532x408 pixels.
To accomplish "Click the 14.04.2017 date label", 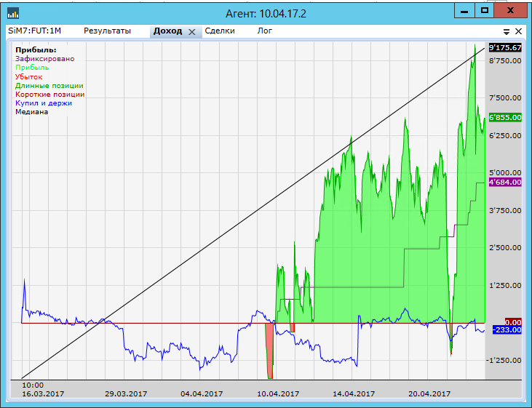I will [354, 394].
